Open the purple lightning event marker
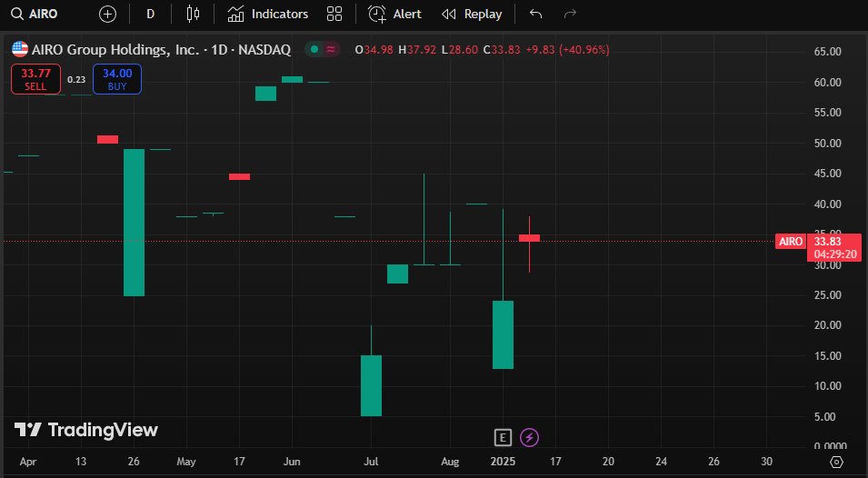Image resolution: width=868 pixels, height=478 pixels. point(530,438)
